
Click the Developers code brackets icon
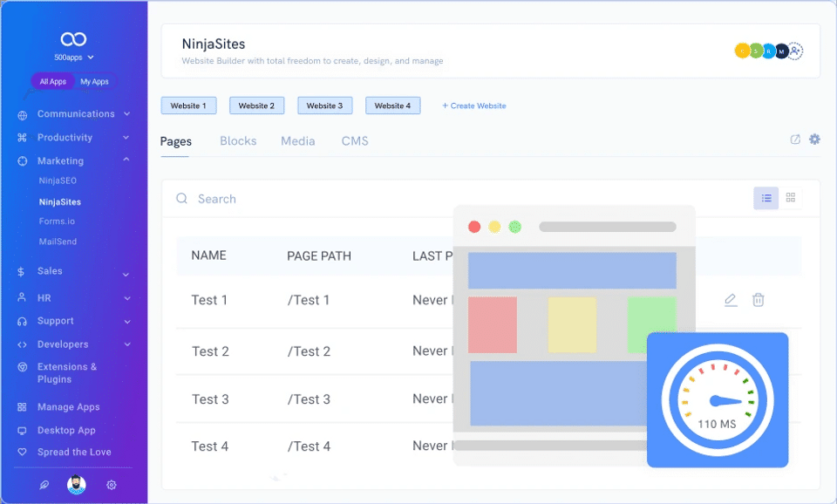[x=22, y=345]
